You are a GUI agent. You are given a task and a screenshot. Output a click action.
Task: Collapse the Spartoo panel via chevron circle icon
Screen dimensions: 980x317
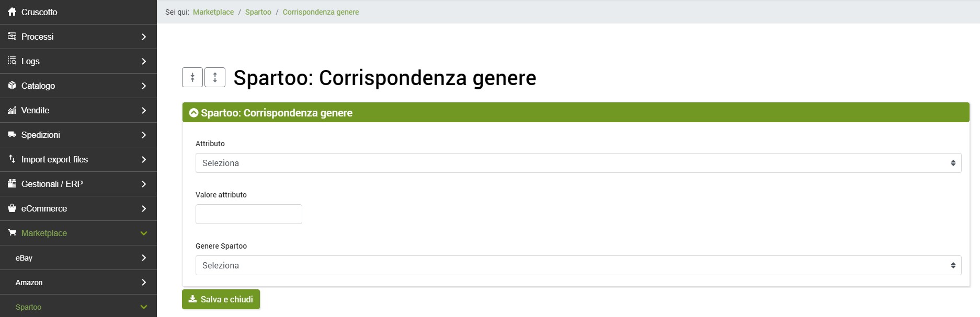[x=193, y=113]
